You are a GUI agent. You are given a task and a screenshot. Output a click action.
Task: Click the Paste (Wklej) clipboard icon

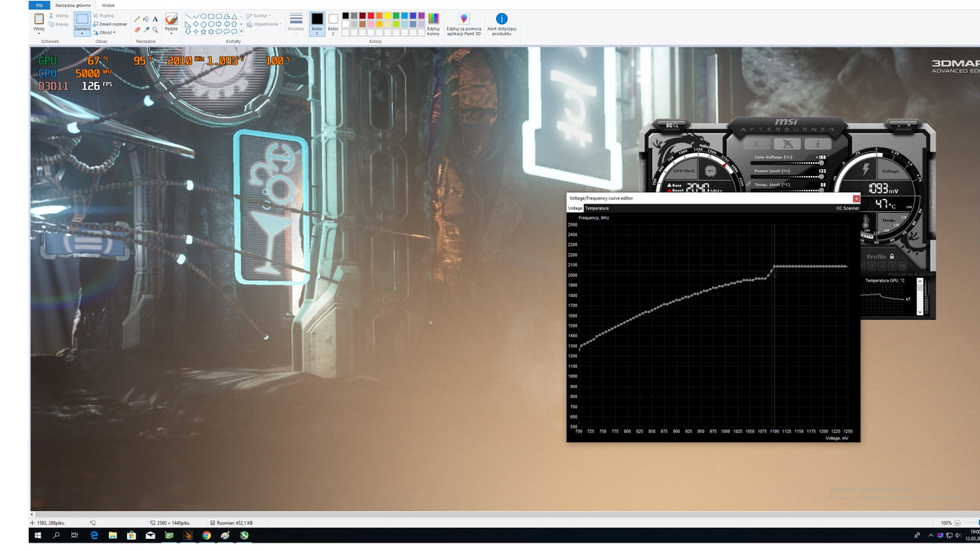pyautogui.click(x=39, y=18)
